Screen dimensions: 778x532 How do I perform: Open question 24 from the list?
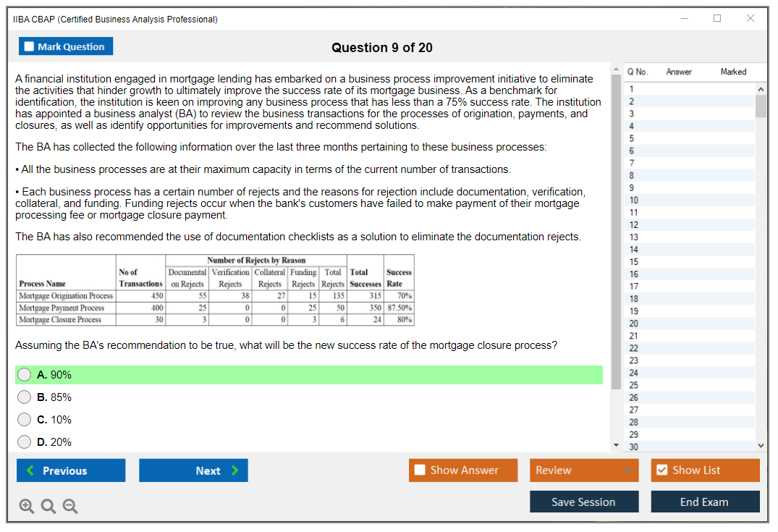click(634, 373)
